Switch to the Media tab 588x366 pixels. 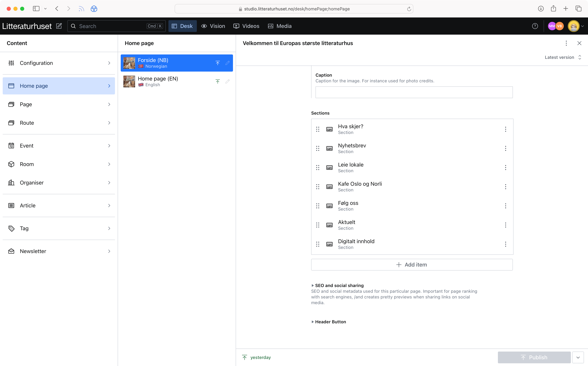click(280, 26)
